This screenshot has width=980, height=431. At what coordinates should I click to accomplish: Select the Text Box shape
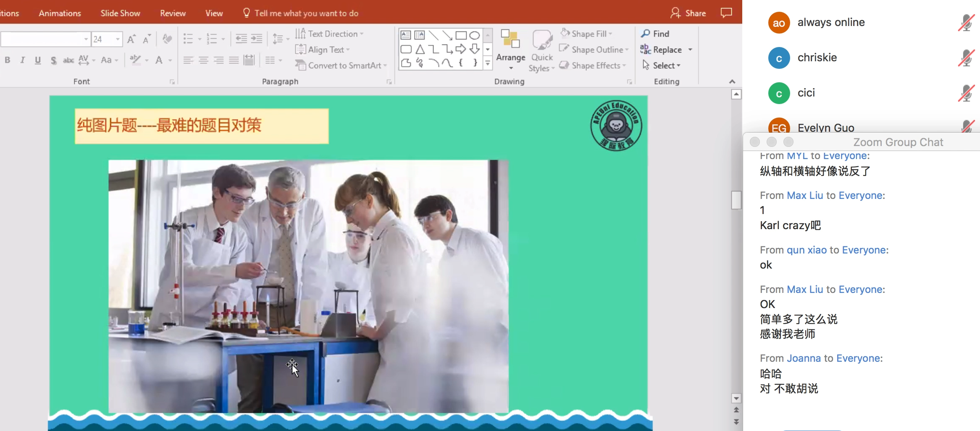406,35
